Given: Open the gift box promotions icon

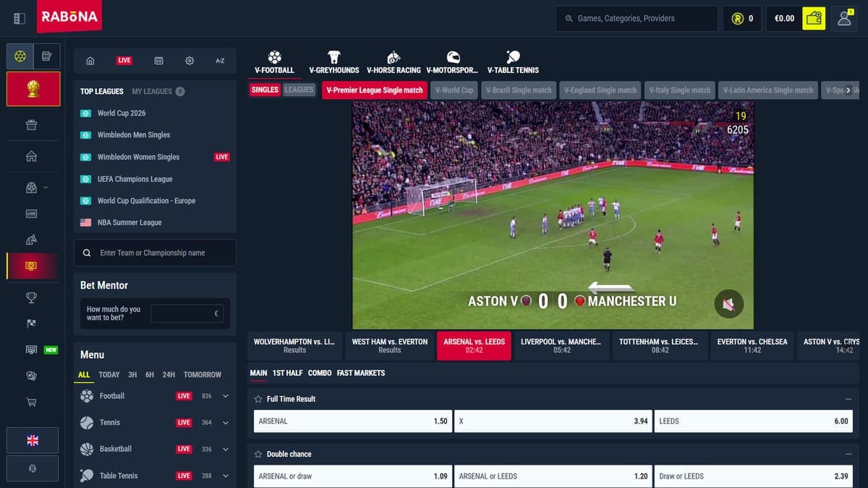Looking at the screenshot, I should click(x=31, y=124).
